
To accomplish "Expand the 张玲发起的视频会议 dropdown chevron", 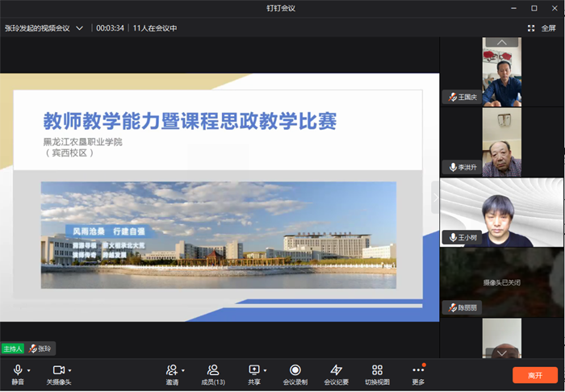I will point(79,28).
